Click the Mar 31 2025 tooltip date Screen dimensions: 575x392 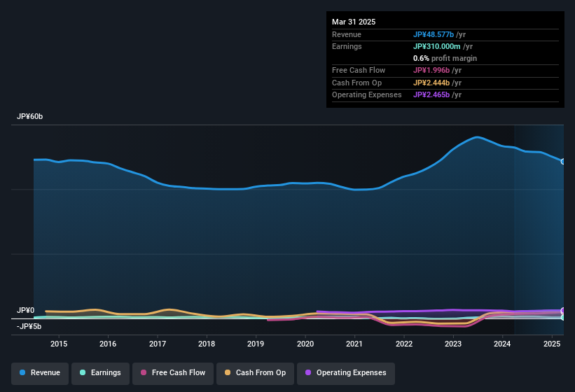(x=354, y=22)
